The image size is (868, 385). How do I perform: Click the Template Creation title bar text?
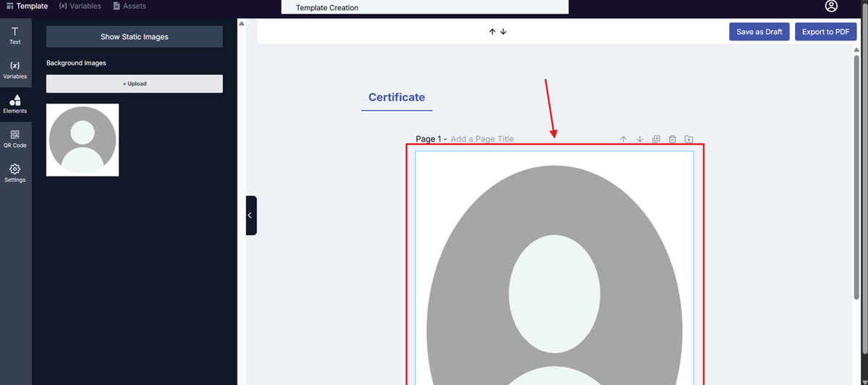coord(327,8)
